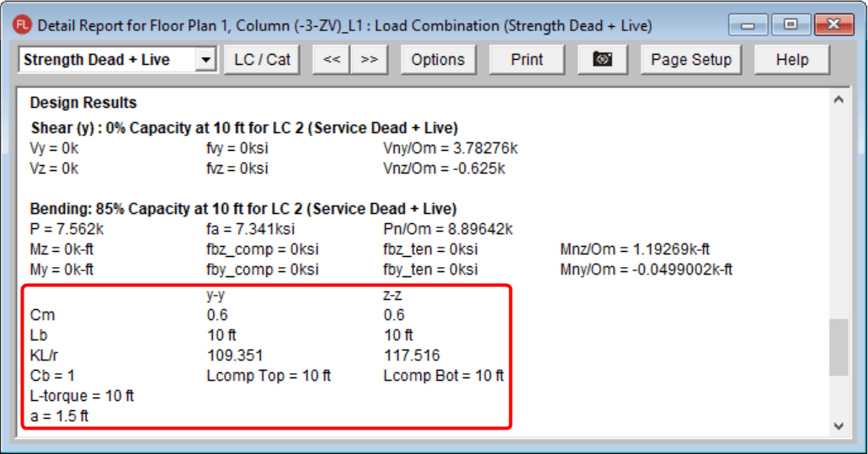The width and height of the screenshot is (868, 454).
Task: Open the Options dialog
Action: point(438,60)
